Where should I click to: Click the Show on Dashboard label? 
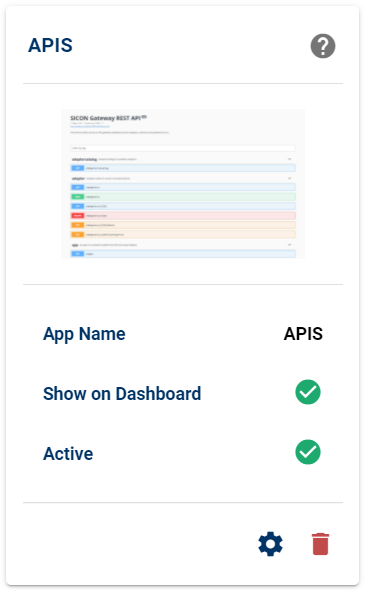(x=122, y=393)
